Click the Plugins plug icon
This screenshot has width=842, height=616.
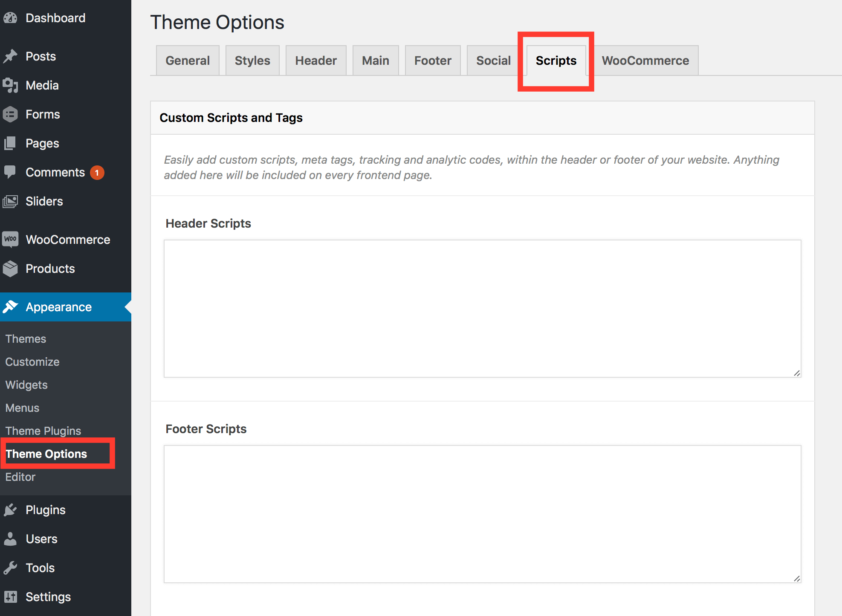pos(10,510)
